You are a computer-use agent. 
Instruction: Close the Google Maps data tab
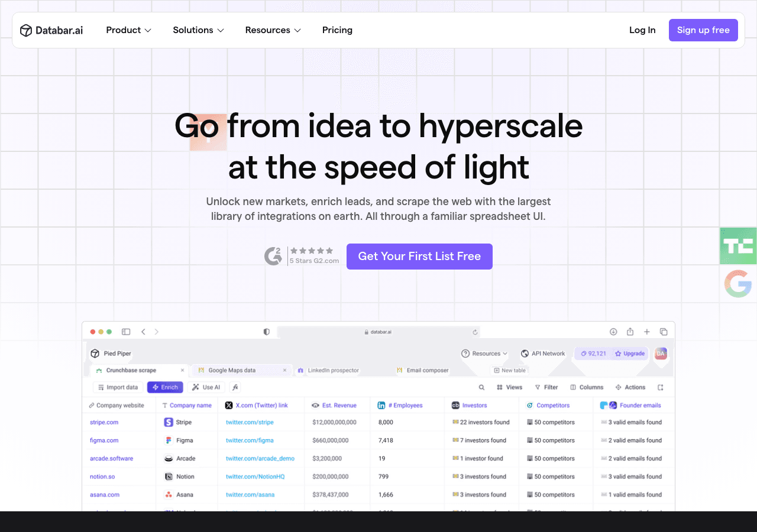[x=284, y=371]
